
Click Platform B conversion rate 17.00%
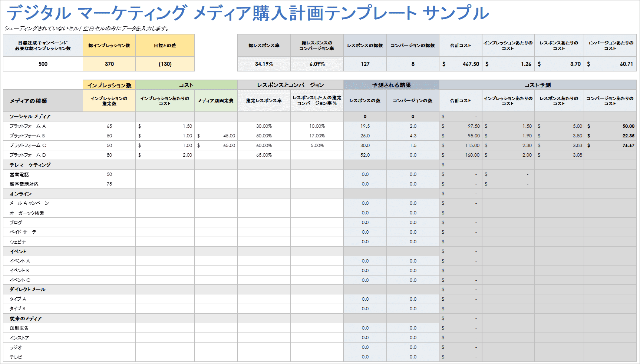coord(317,136)
